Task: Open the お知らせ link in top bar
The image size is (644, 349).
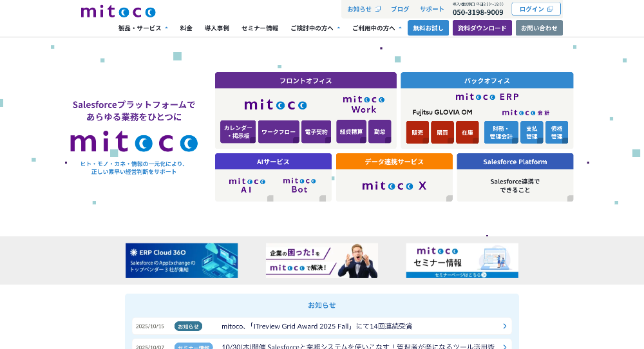Action: tap(359, 9)
